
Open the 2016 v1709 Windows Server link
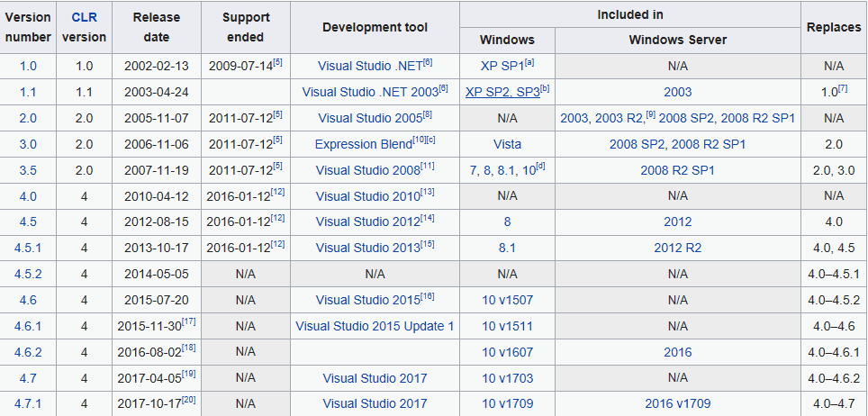[678, 403]
